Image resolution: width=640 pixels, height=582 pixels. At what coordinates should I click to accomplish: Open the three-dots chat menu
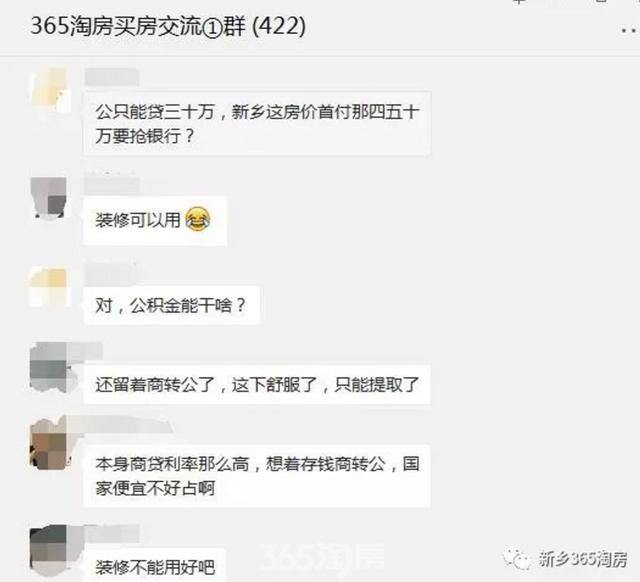(631, 29)
